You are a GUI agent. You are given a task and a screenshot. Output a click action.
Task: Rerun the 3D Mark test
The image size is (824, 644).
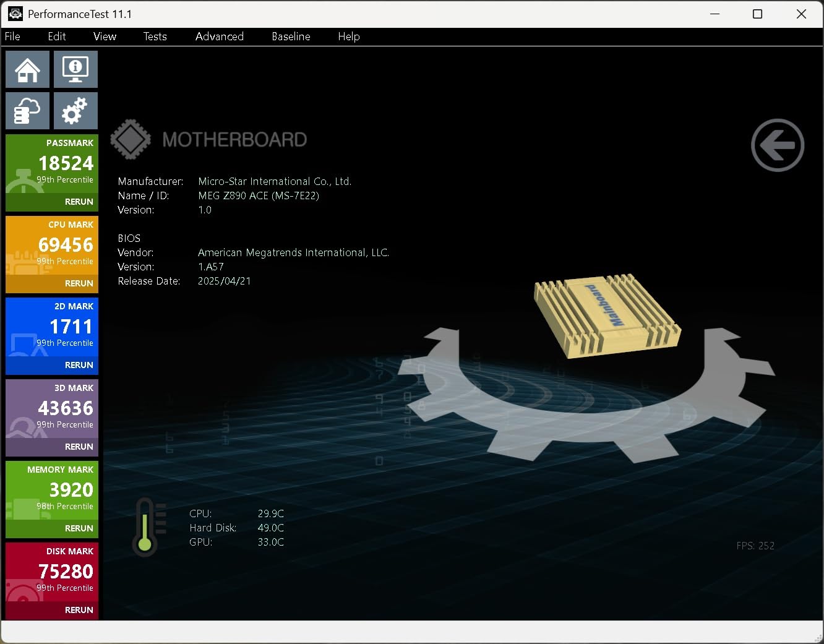(x=79, y=447)
